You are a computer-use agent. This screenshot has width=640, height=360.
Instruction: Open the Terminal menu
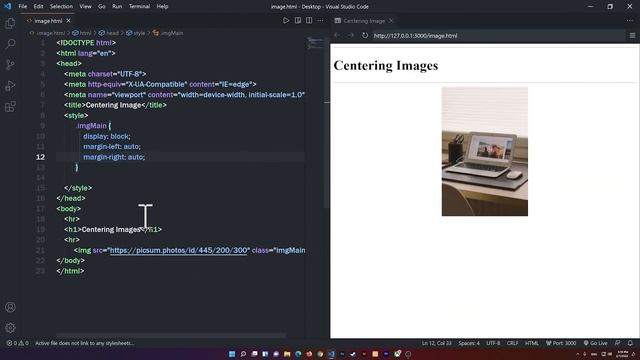[x=139, y=7]
